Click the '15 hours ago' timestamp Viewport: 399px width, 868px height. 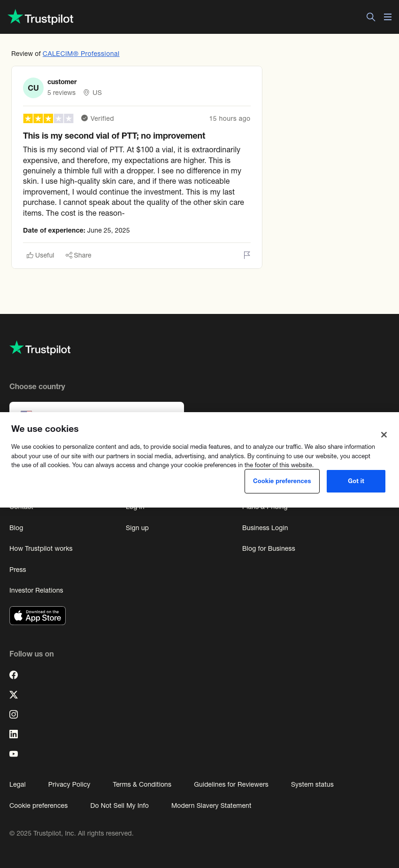coord(230,118)
